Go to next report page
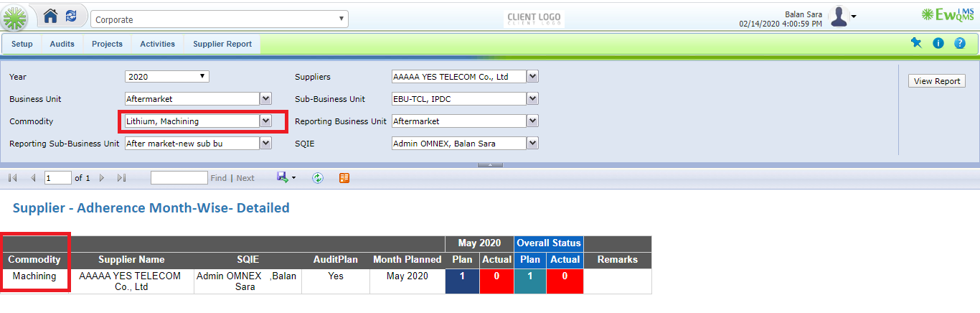 (102, 178)
